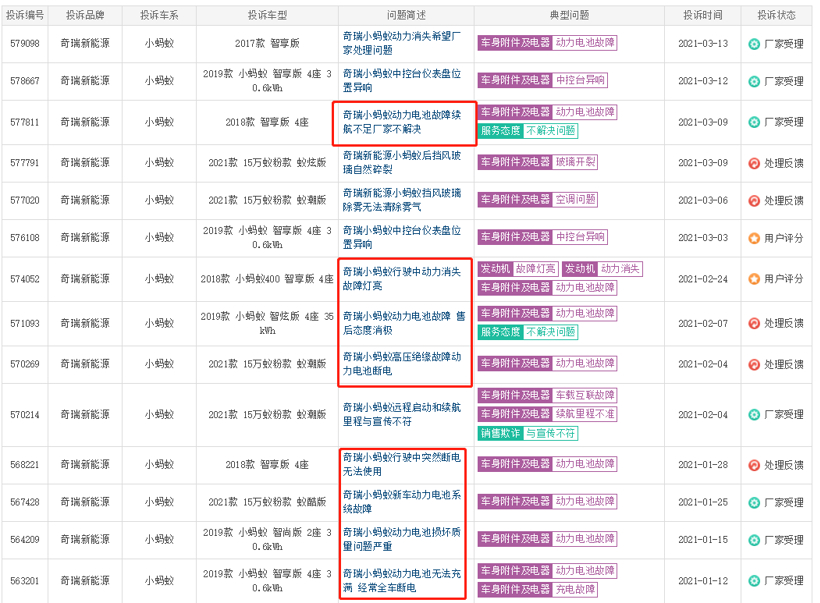Screen dimensions: 820x603
Task: Open complaint 奇瑞小蚂蚁高压绝缘故障动力电池断电
Action: coord(402,363)
